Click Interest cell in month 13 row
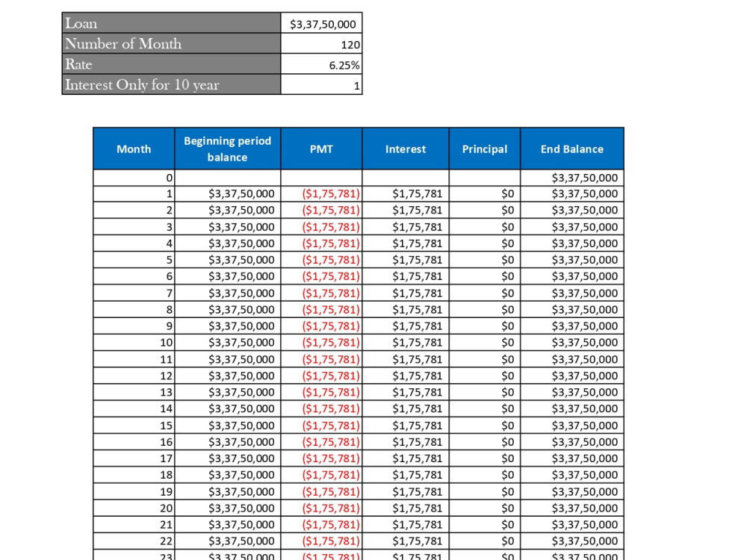 click(x=406, y=392)
